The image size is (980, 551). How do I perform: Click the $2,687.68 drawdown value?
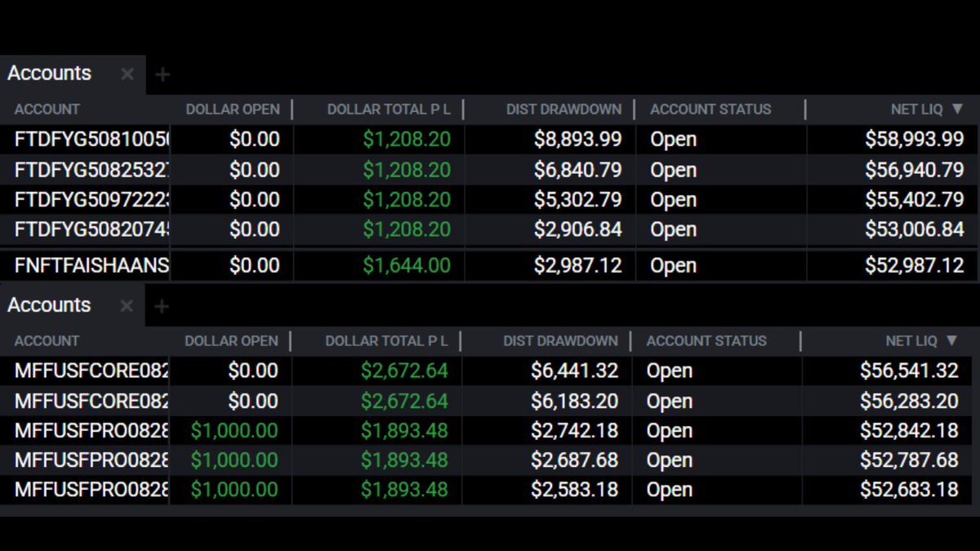[x=574, y=460]
